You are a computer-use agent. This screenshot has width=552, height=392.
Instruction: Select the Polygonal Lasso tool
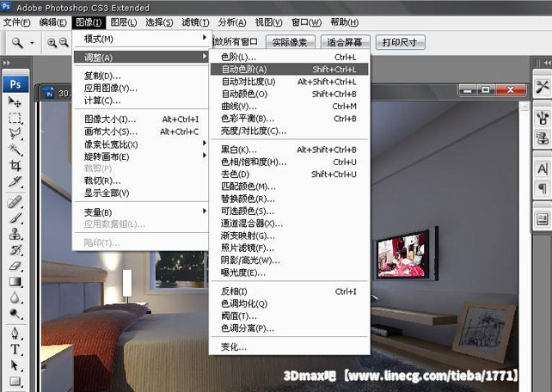pos(15,134)
